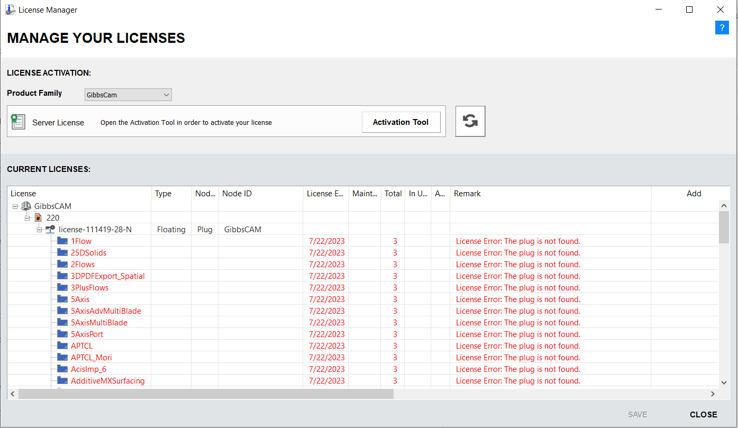Click the folder icon beside APTCL_Mori

pyautogui.click(x=62, y=357)
